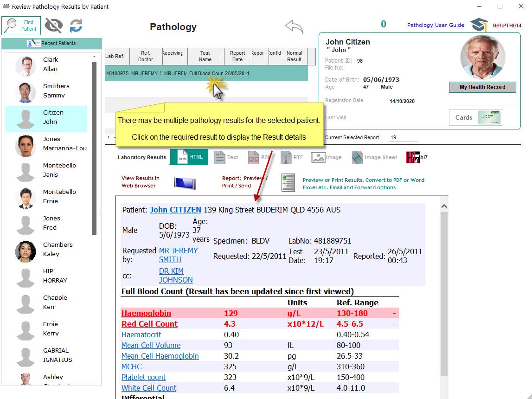Viewport: 532px width, 399px height.
Task: Click Chambers Kaley's photo thumbnail
Action: pyautogui.click(x=26, y=251)
